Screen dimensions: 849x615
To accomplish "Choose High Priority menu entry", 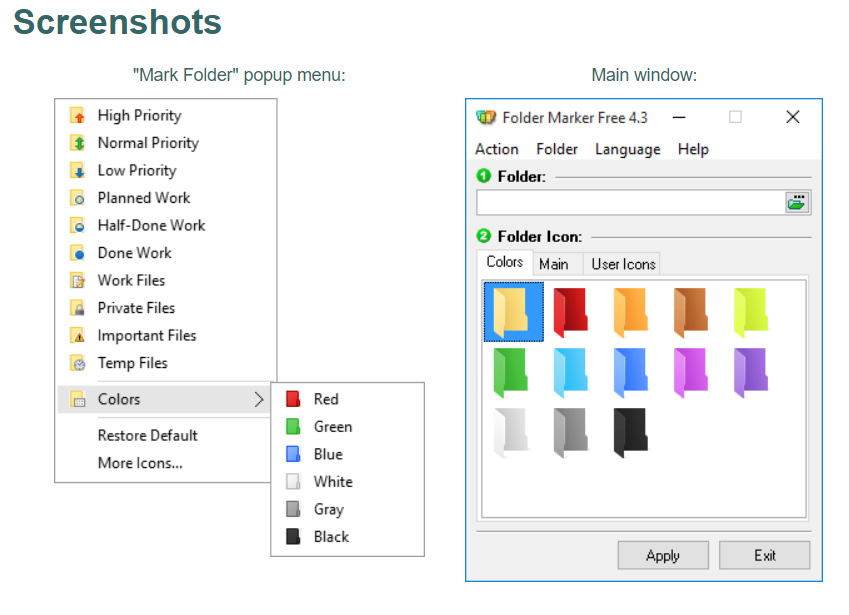I will 166,115.
